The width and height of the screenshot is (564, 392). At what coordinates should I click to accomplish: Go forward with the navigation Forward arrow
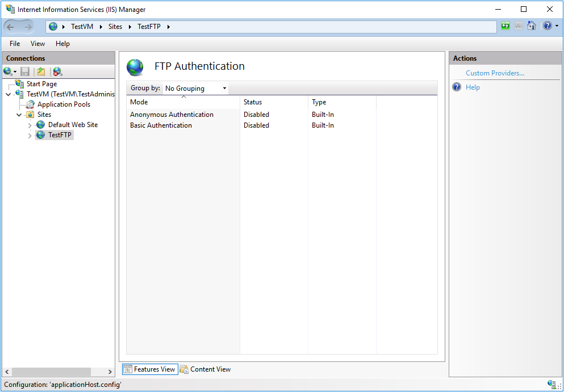click(28, 27)
